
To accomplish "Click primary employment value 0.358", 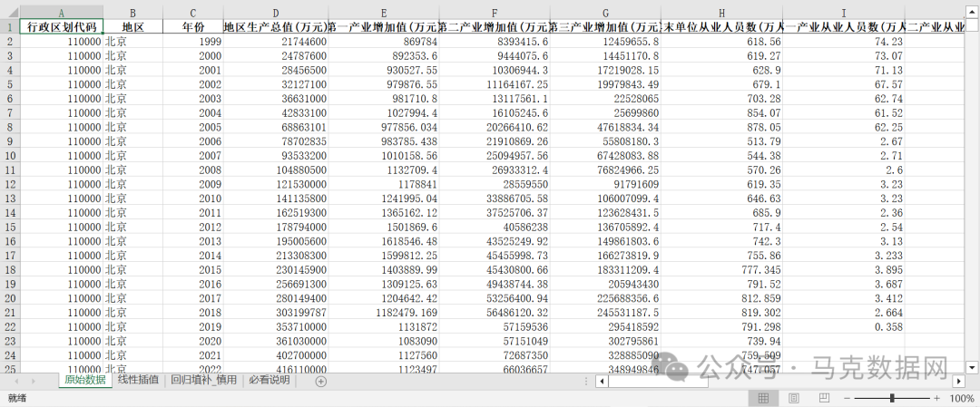I will [844, 325].
